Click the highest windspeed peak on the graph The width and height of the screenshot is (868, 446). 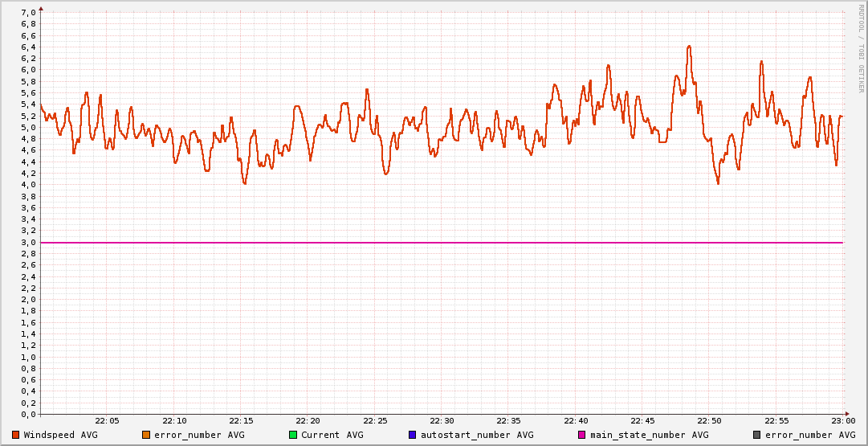689,47
